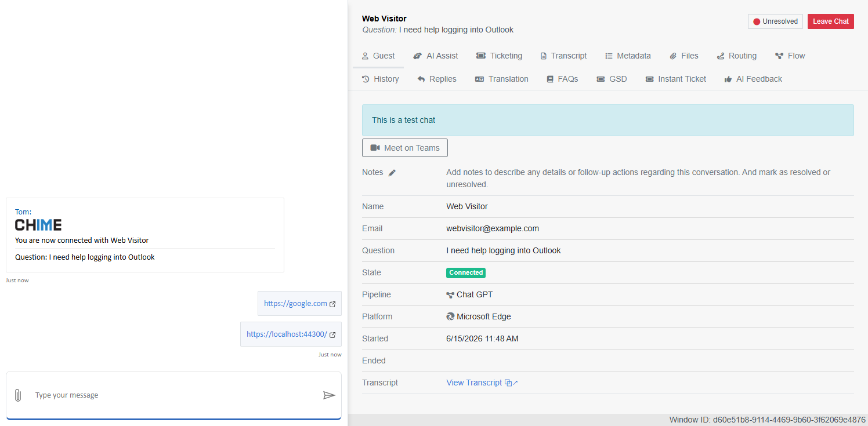Click the Window ID text in footer
The width and height of the screenshot is (868, 426).
point(768,420)
